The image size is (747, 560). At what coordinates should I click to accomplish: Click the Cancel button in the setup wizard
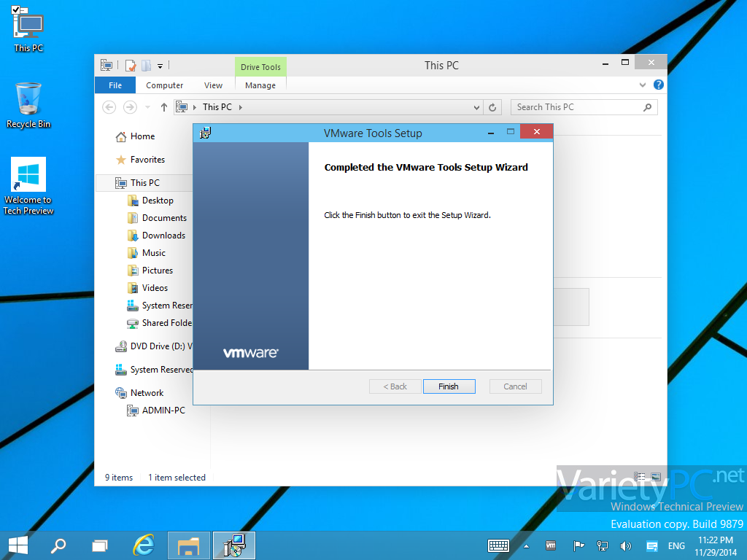pos(515,386)
